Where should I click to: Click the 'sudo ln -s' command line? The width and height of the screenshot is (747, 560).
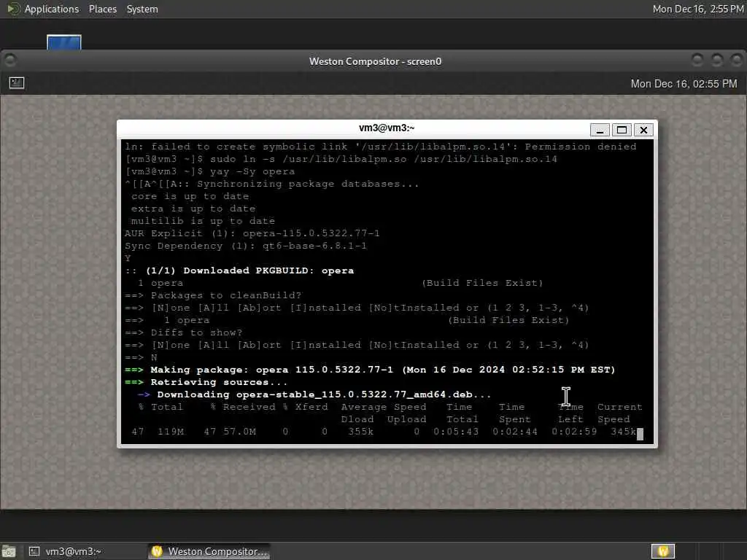pos(341,159)
